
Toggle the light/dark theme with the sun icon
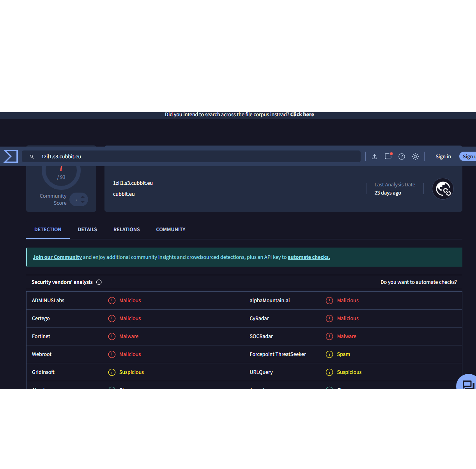pos(415,156)
